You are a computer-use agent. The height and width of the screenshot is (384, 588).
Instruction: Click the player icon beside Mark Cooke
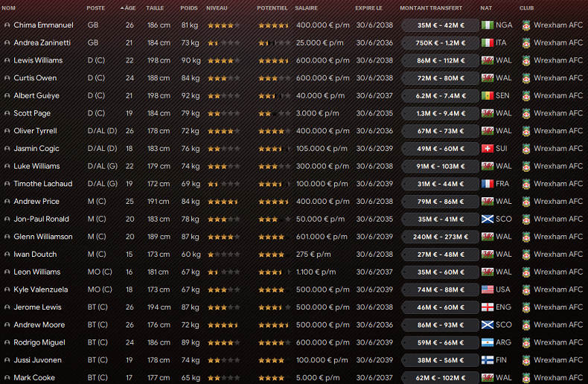click(7, 378)
